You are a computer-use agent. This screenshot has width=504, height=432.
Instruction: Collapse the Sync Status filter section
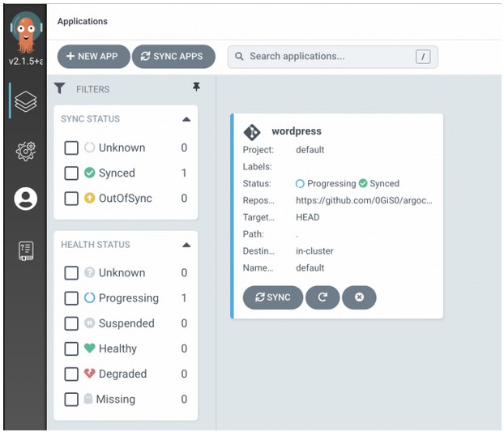186,120
